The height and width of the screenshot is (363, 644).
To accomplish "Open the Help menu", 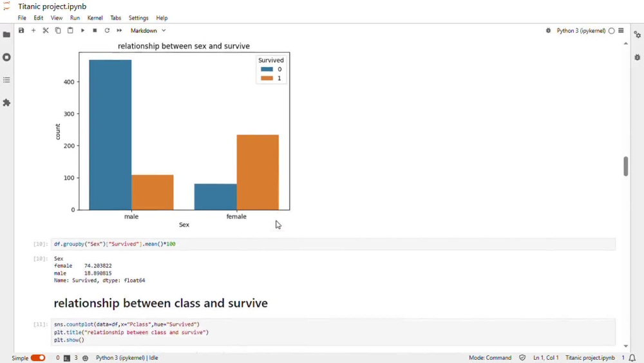I will click(x=162, y=18).
